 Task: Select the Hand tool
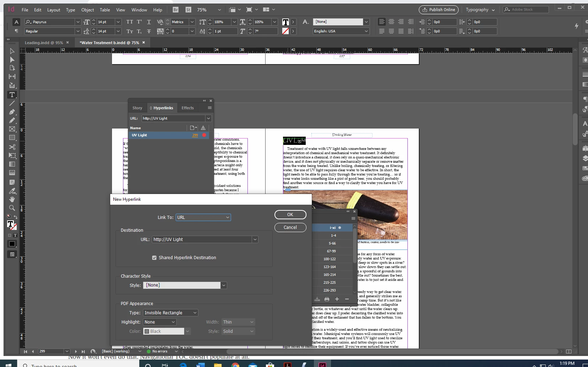pyautogui.click(x=12, y=199)
